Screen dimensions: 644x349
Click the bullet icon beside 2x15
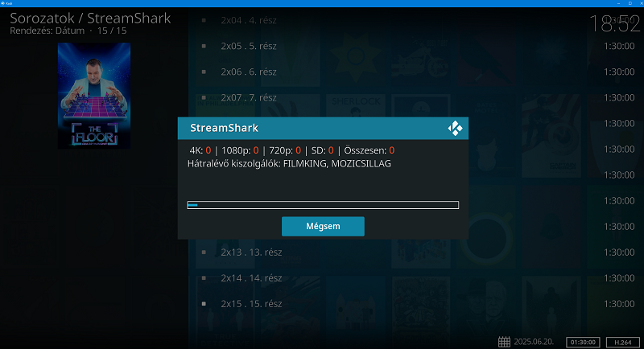coord(204,304)
